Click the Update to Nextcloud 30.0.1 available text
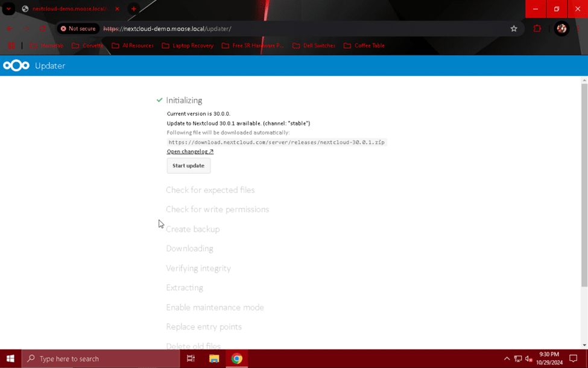This screenshot has height=368, width=588. 238,124
